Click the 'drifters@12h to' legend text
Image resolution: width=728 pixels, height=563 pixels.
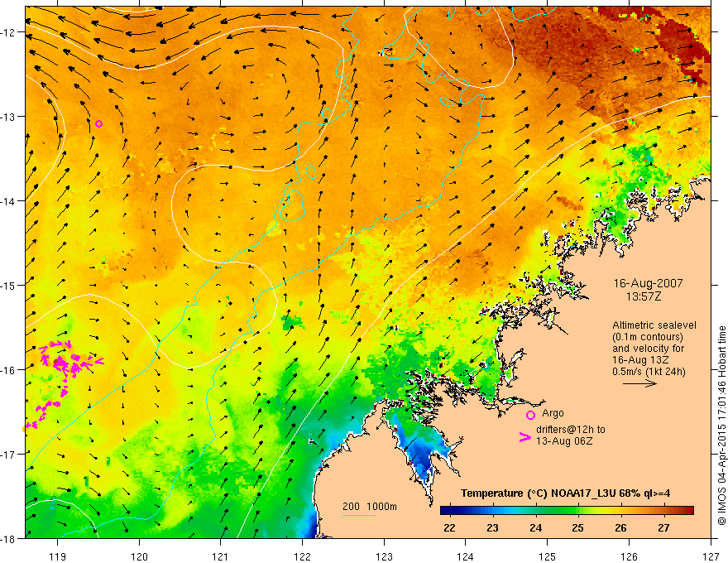[571, 430]
